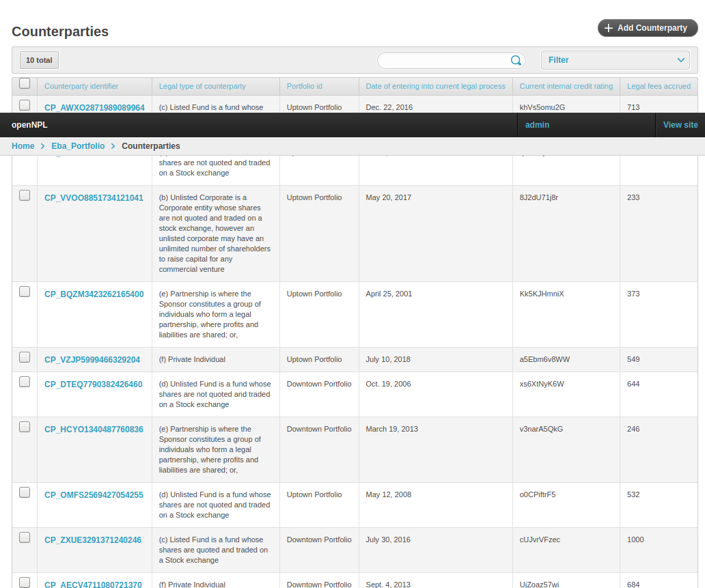Screen dimensions: 705x588
Task: Toggle the select-all checkbox in header
Action: pyautogui.click(x=25, y=83)
